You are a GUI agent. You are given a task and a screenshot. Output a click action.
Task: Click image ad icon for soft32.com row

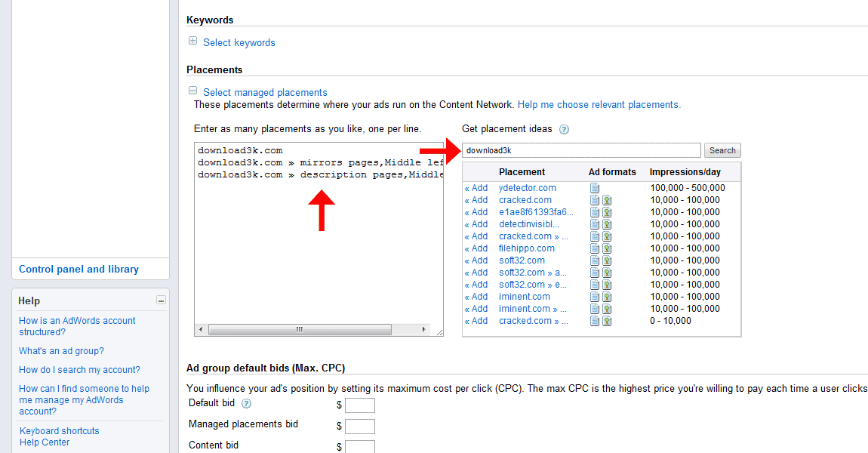coord(607,260)
